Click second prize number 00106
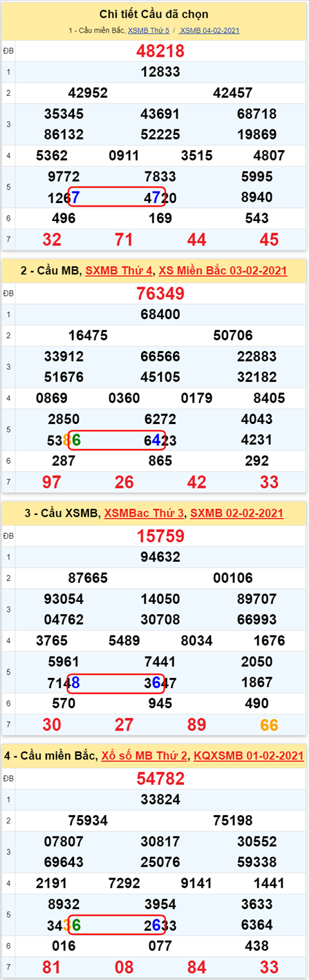Image resolution: width=309 pixels, height=980 pixels. click(x=232, y=578)
